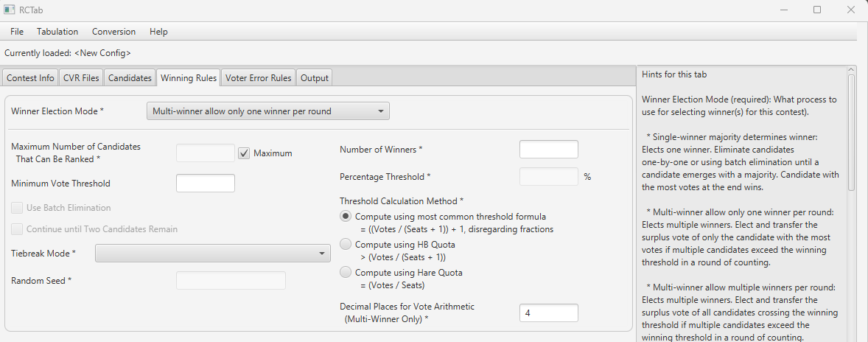Select Compute using HB Quota option

[x=346, y=244]
